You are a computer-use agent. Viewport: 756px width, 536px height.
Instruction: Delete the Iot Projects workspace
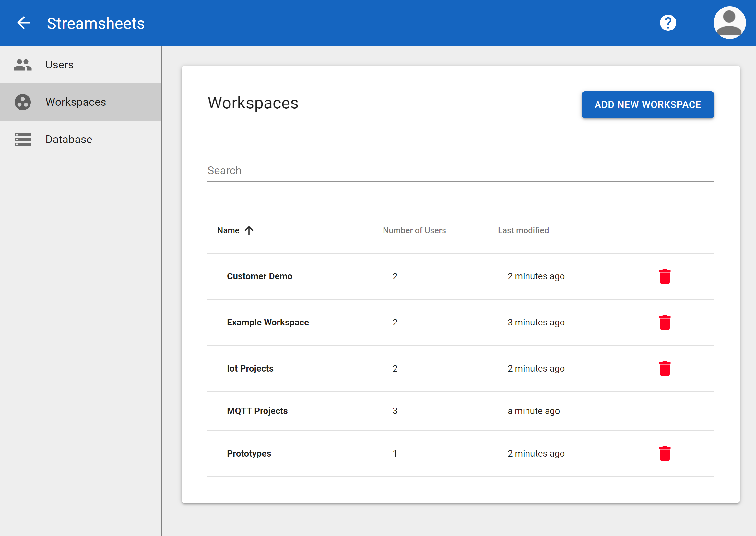tap(664, 369)
